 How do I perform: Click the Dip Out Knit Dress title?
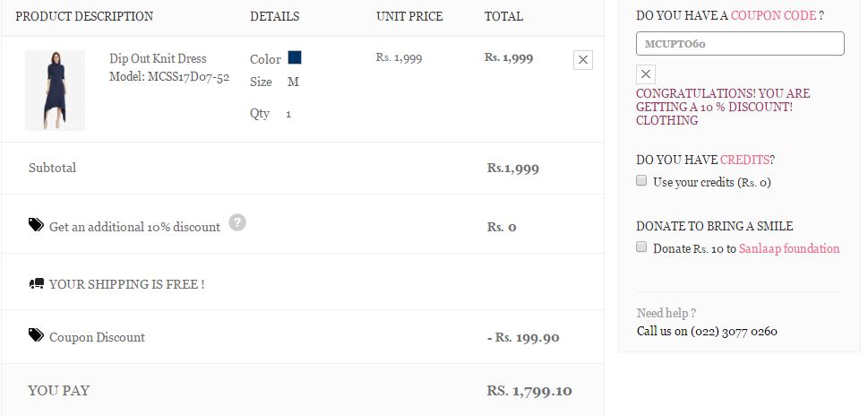[158, 58]
